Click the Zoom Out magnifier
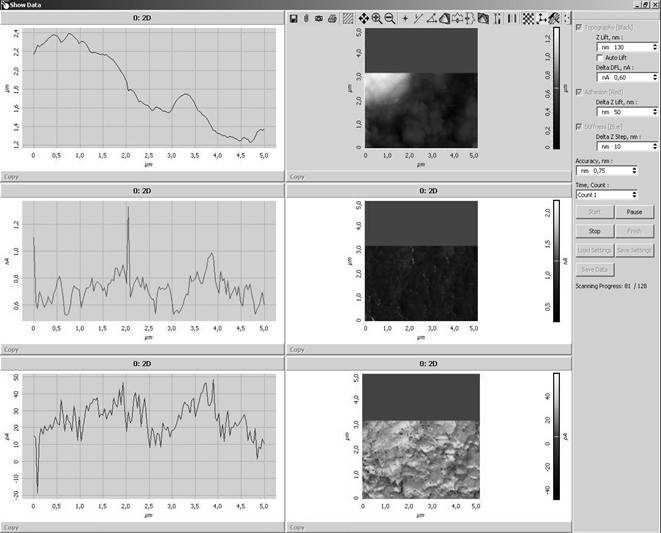This screenshot has width=661, height=533. 389,18
